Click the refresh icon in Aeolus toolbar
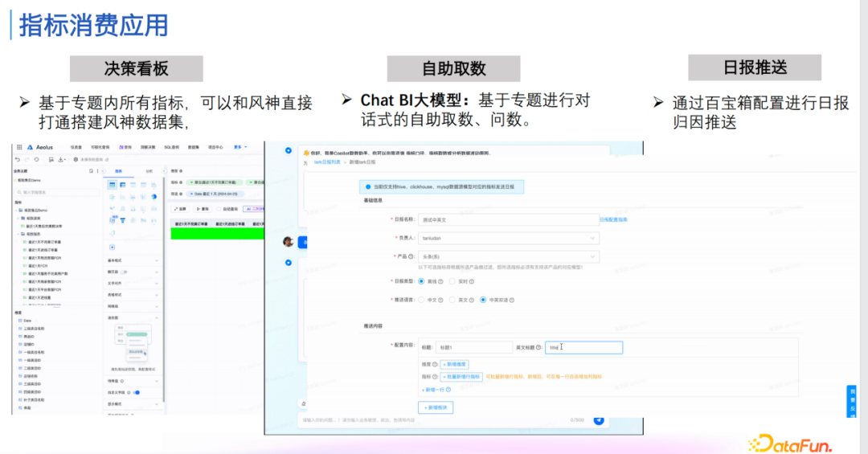 click(x=36, y=159)
